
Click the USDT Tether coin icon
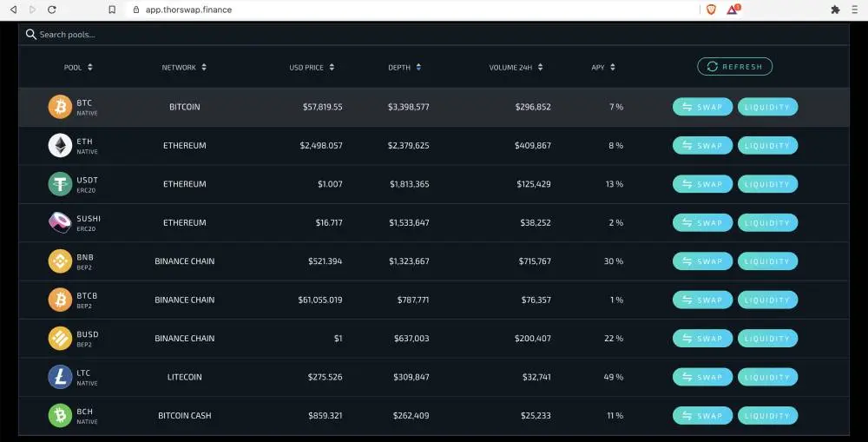pyautogui.click(x=60, y=184)
